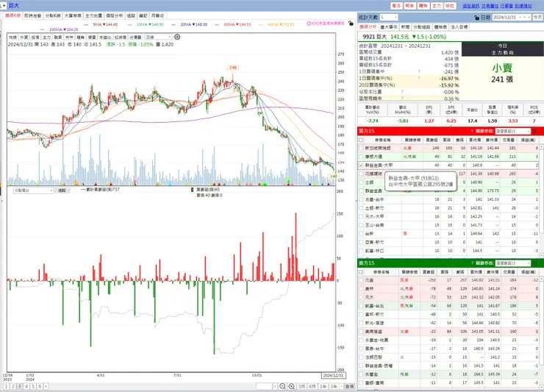Open the 賣方15 關鍵券商 dropdown
Image resolution: width=544 pixels, height=392 pixels.
pos(513,263)
